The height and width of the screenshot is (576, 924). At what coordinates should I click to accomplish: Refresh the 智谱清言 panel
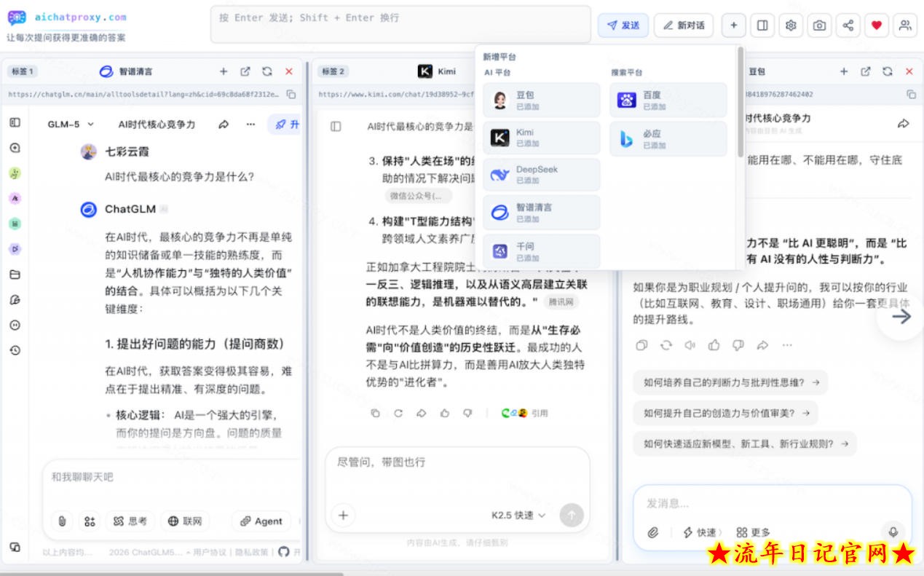(x=267, y=71)
